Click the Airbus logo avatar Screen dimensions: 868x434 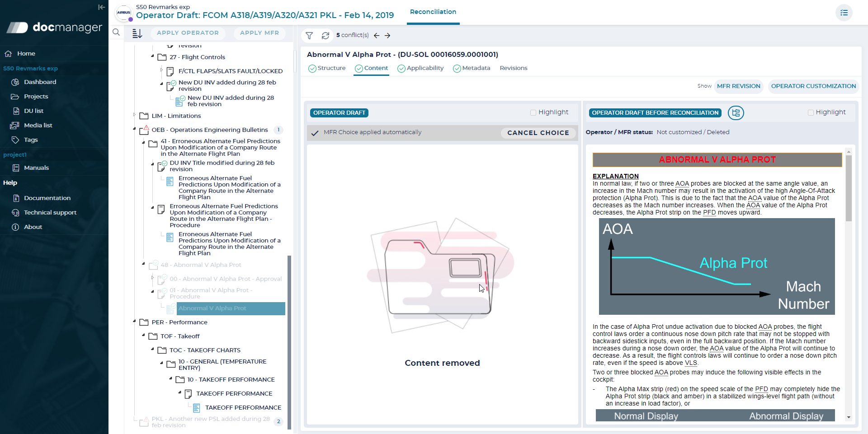click(x=124, y=13)
